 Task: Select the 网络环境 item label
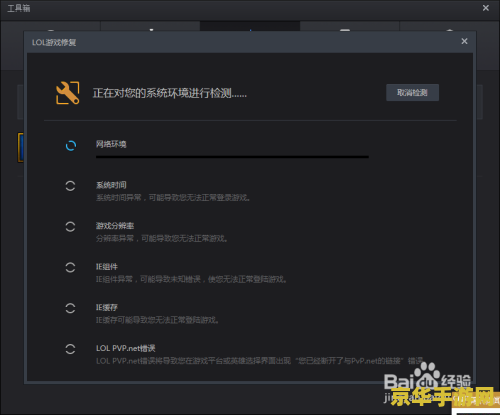click(x=111, y=144)
